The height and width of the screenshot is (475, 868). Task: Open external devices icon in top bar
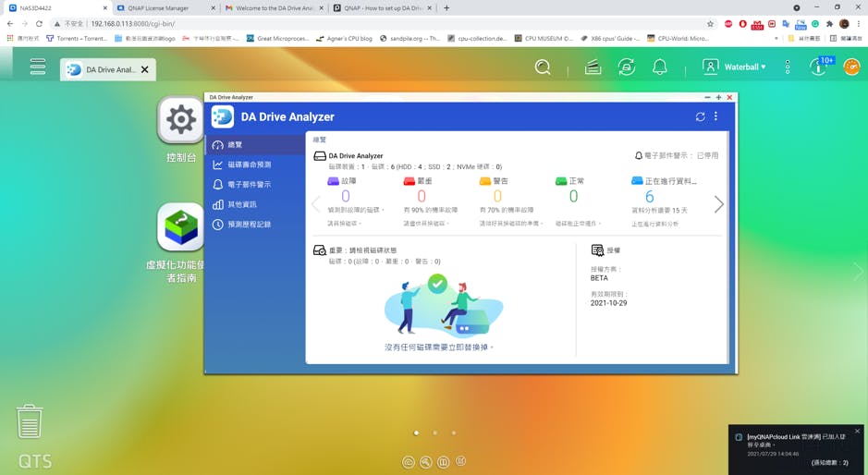coord(626,67)
